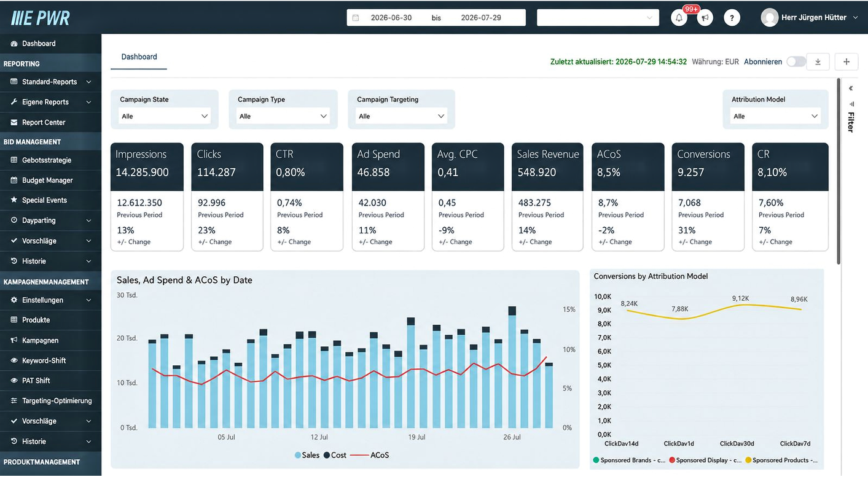Click the Einstellungen gear icon
This screenshot has width=868, height=477.
click(x=14, y=300)
